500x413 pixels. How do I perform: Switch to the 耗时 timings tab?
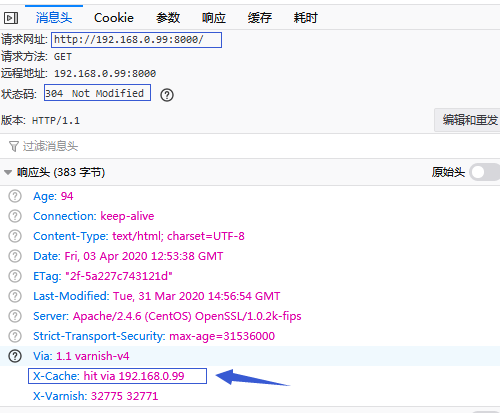305,18
